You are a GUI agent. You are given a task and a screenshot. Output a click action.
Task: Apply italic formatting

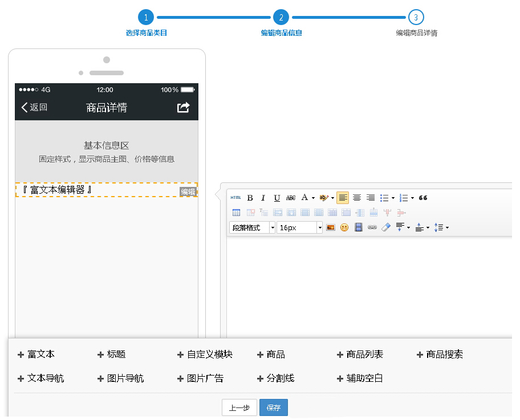click(x=263, y=198)
